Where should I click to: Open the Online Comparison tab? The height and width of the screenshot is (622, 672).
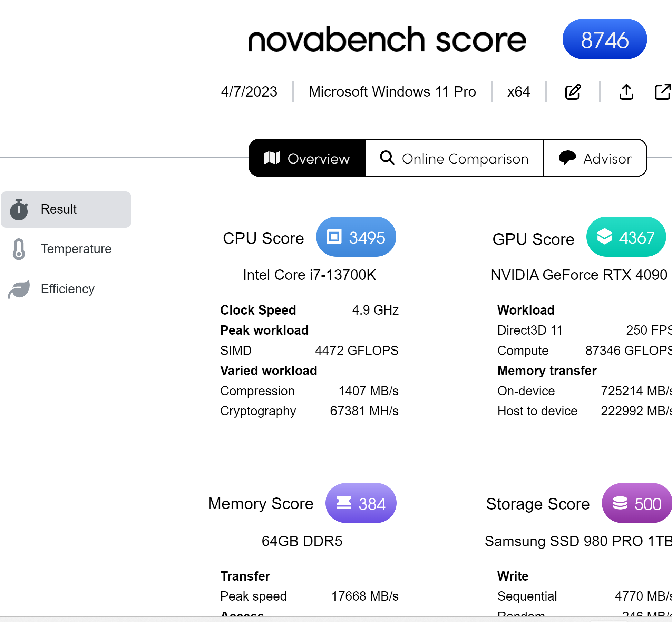click(454, 158)
